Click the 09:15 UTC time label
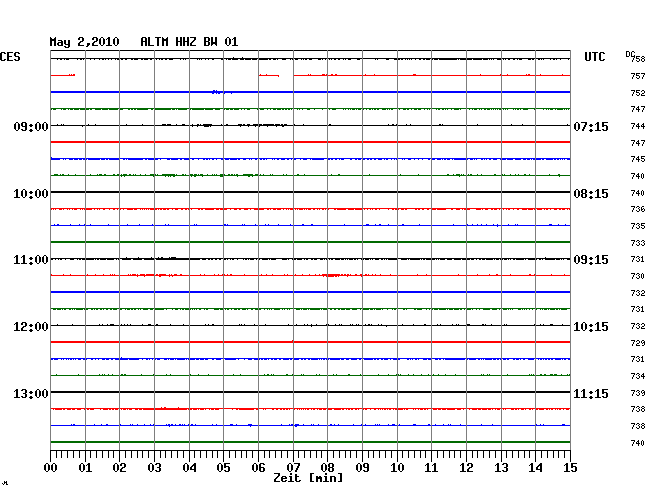 [591, 260]
